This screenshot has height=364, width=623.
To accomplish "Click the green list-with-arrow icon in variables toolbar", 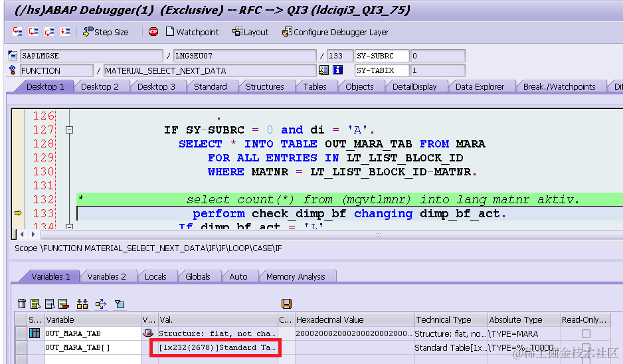I will [x=36, y=304].
